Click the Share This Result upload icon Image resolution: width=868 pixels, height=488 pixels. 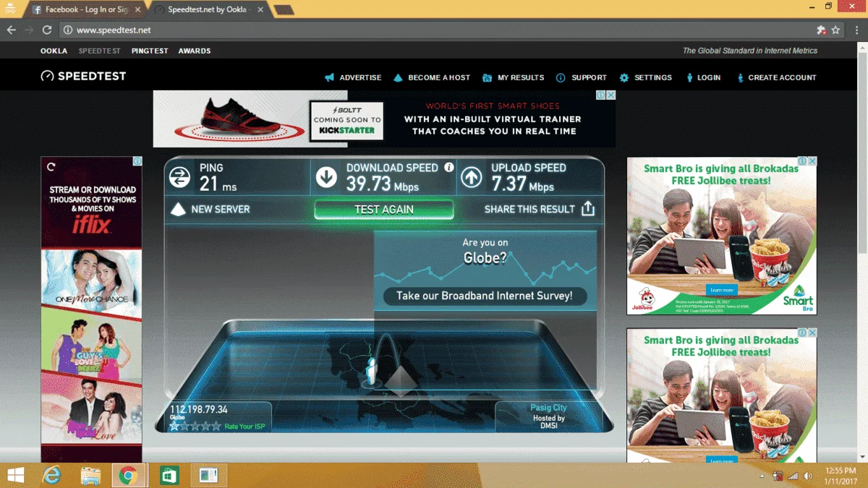point(588,209)
